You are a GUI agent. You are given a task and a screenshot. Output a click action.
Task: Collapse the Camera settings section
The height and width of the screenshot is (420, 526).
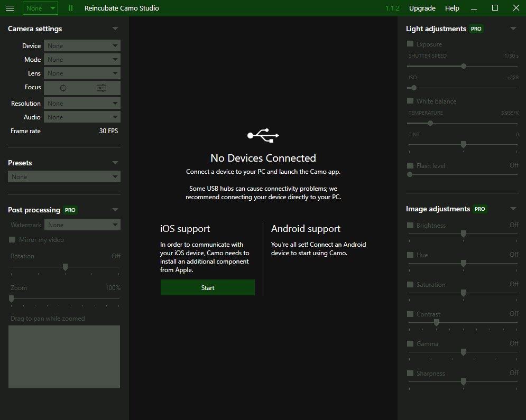point(115,29)
